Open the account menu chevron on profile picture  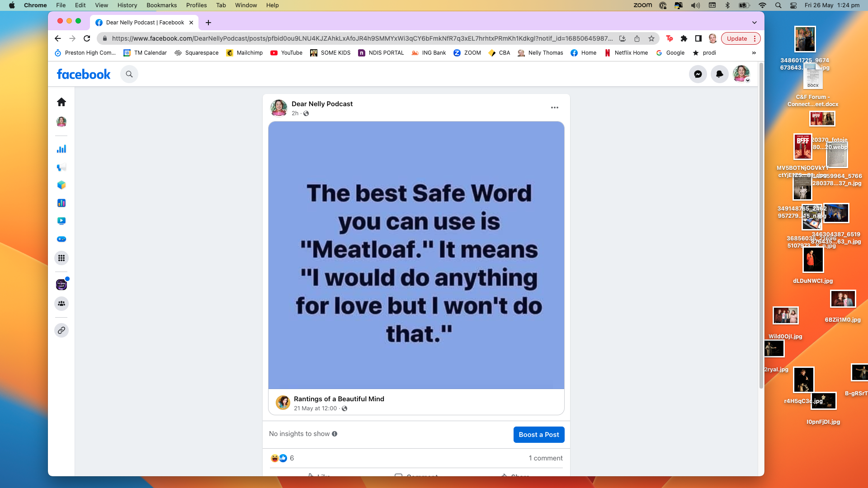748,79
